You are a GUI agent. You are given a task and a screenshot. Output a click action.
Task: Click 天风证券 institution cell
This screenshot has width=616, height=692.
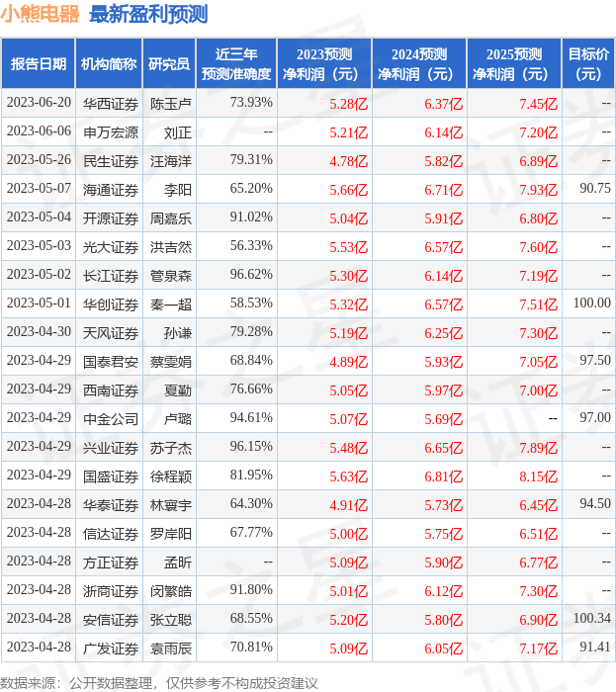pos(111,333)
